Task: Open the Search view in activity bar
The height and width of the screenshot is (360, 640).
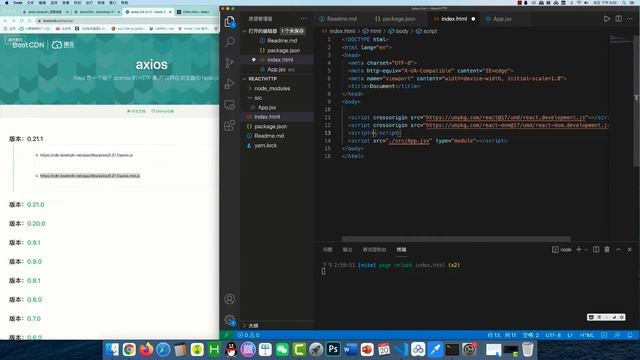Action: click(x=230, y=42)
